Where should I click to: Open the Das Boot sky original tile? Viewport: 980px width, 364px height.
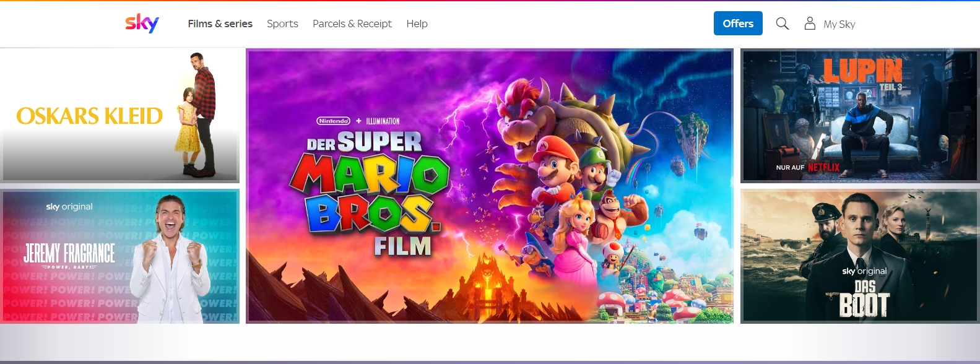click(860, 256)
